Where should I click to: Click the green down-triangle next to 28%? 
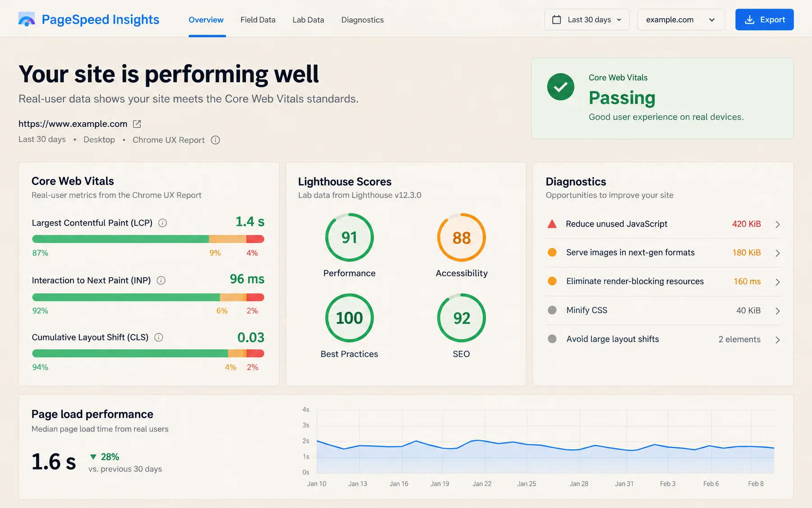pos(93,457)
